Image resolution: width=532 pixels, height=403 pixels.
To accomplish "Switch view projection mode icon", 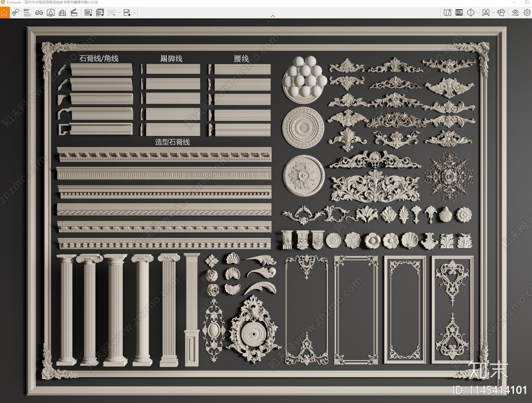I will [x=471, y=13].
